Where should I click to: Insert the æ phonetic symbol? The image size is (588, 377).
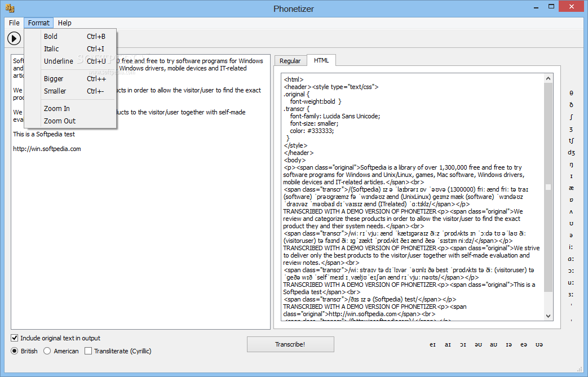(571, 188)
